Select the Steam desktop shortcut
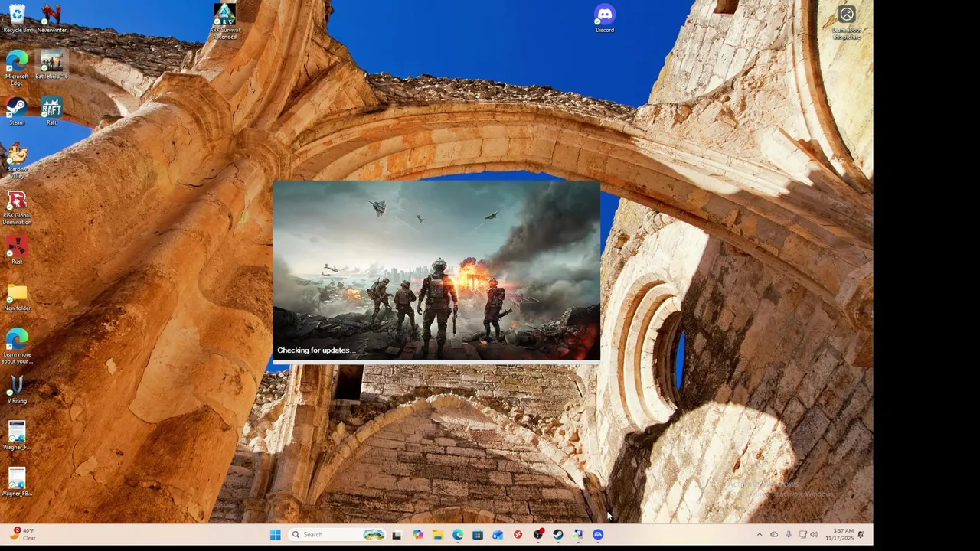980x551 pixels. point(17,111)
